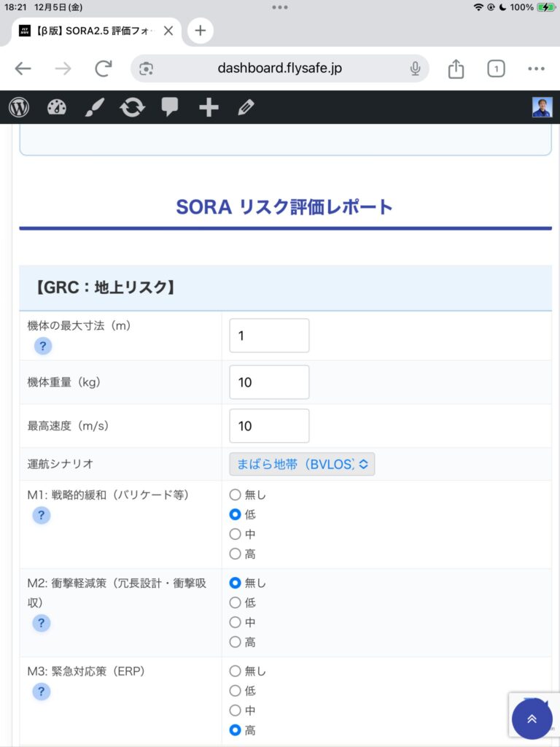Screen dimensions: 560x747
Task: Expand the 運航シナリオ dropdown
Action: click(x=302, y=464)
